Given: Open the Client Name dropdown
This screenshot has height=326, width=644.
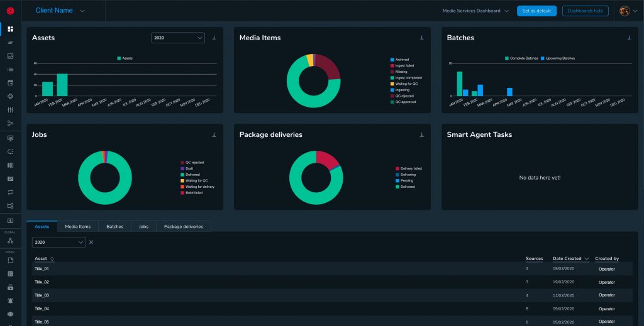Looking at the screenshot, I should pos(60,11).
